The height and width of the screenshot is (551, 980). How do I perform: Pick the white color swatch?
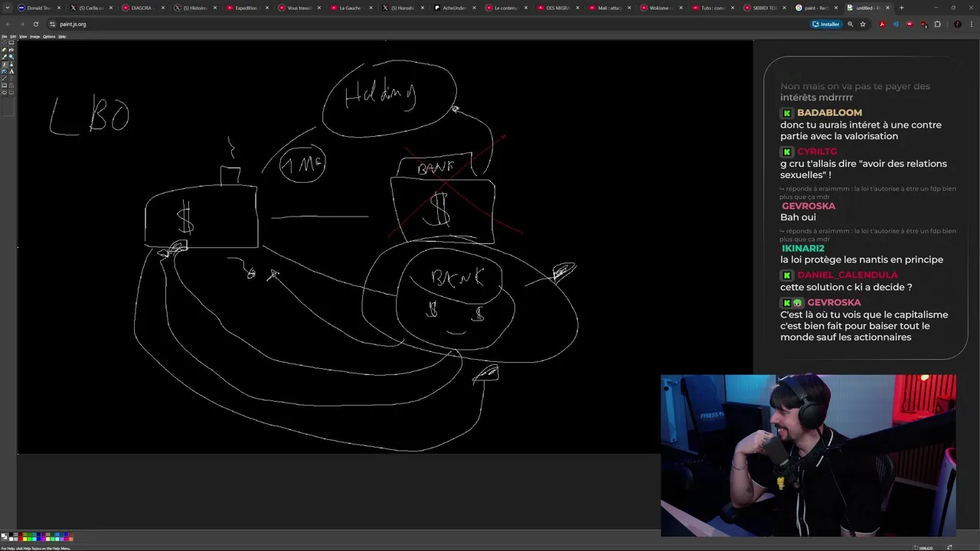tap(11, 539)
